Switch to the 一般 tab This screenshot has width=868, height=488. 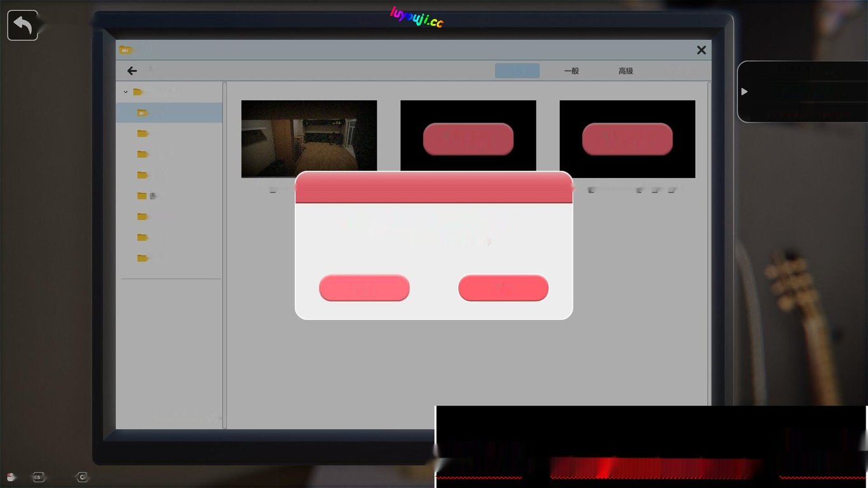coord(571,71)
